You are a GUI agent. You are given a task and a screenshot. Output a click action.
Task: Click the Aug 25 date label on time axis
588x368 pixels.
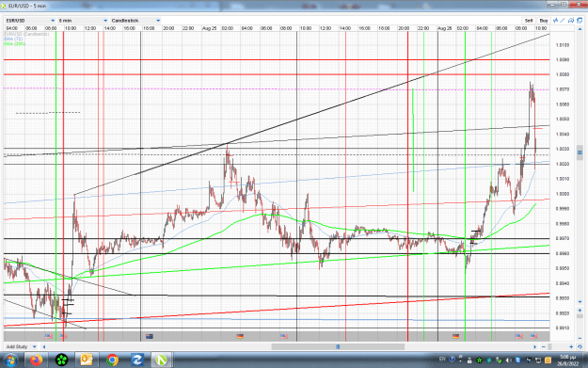coord(209,28)
